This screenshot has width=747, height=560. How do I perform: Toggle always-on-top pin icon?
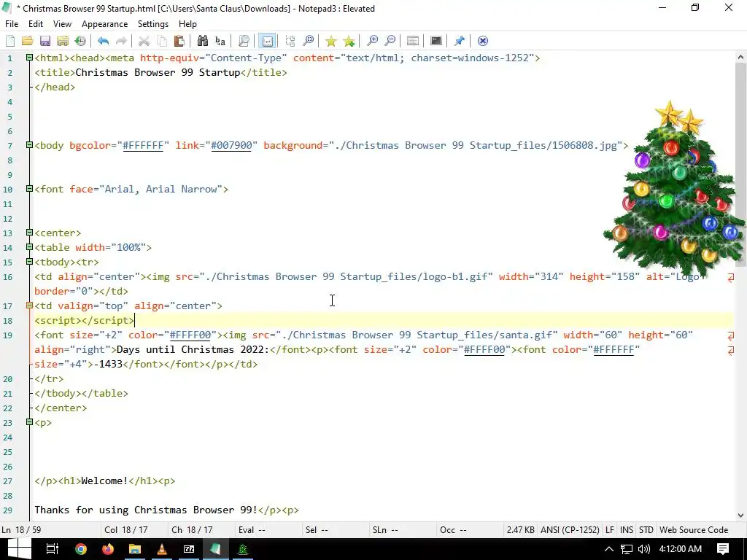click(460, 41)
